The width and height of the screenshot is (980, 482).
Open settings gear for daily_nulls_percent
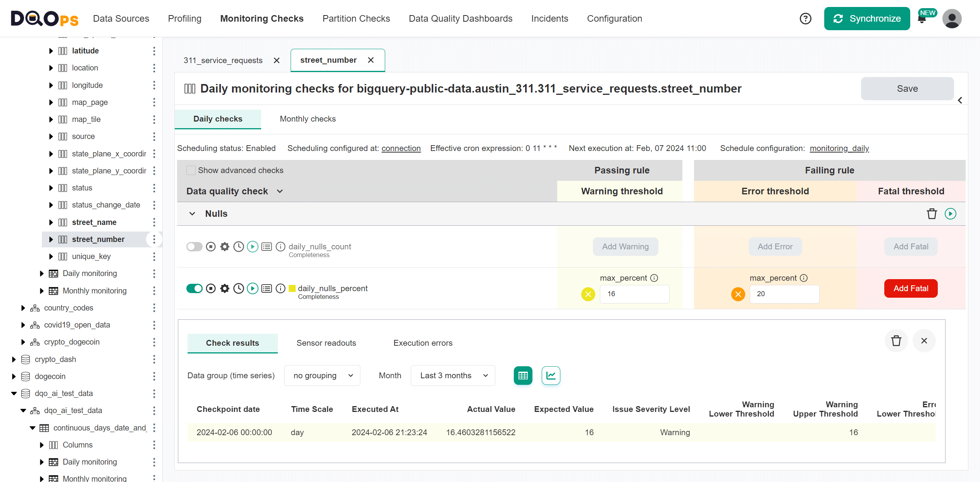tap(225, 288)
